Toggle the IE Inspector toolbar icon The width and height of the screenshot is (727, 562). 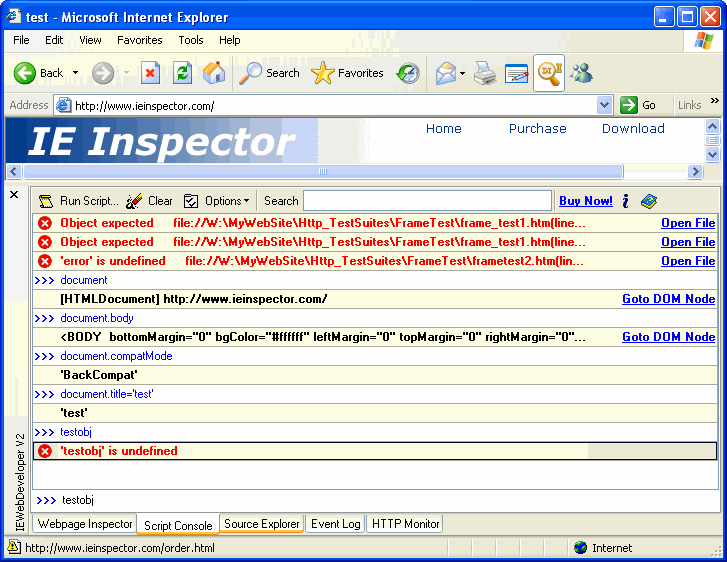coord(548,73)
